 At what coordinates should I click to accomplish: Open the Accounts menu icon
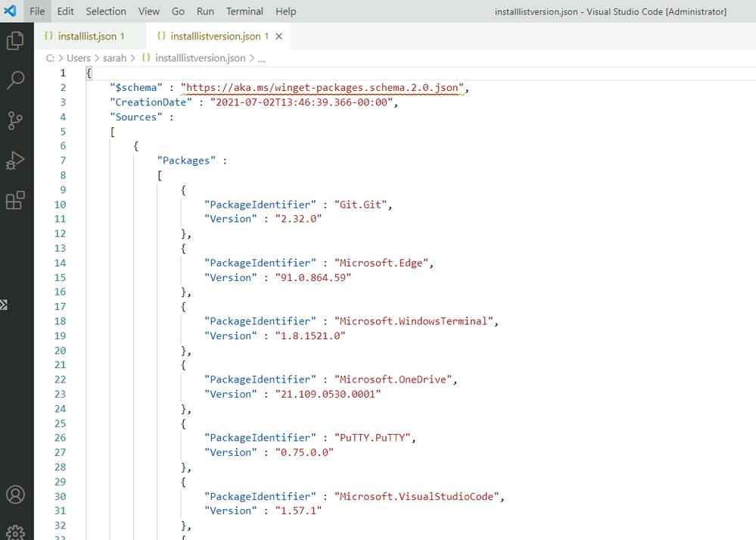tap(15, 495)
